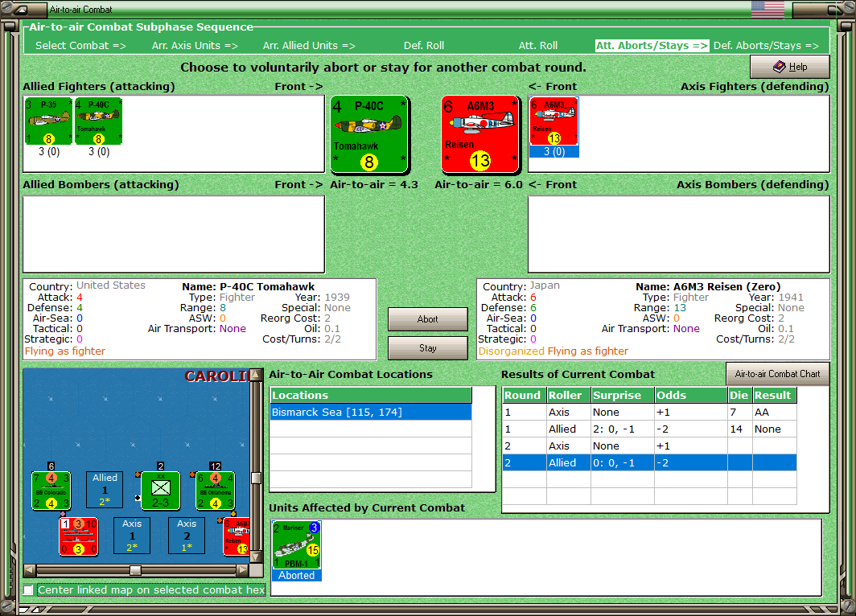Screen dimensions: 856x616
Task: Click the Die column header
Action: click(x=739, y=395)
